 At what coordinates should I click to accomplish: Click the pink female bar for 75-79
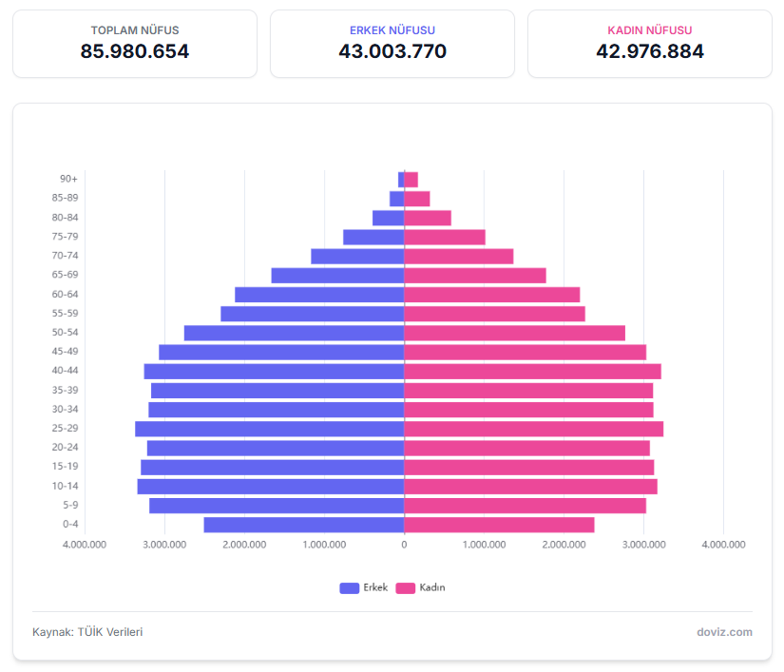445,237
